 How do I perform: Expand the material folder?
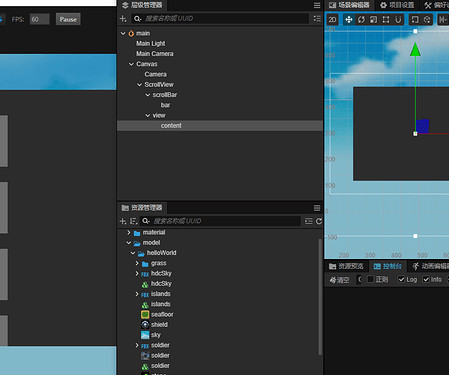pos(129,232)
